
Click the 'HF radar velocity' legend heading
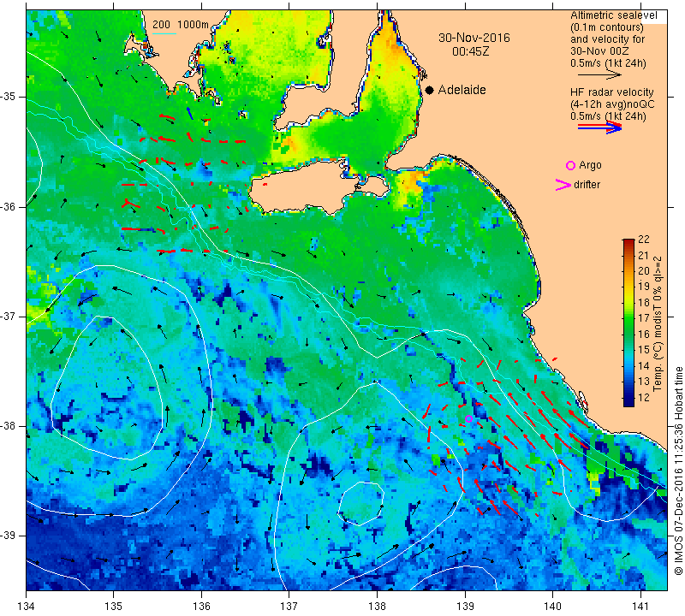click(x=611, y=92)
